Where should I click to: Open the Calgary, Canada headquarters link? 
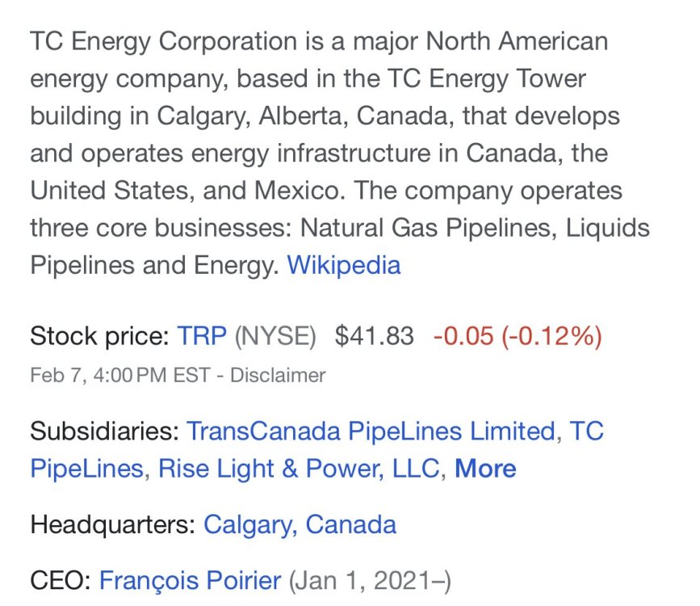pyautogui.click(x=300, y=524)
